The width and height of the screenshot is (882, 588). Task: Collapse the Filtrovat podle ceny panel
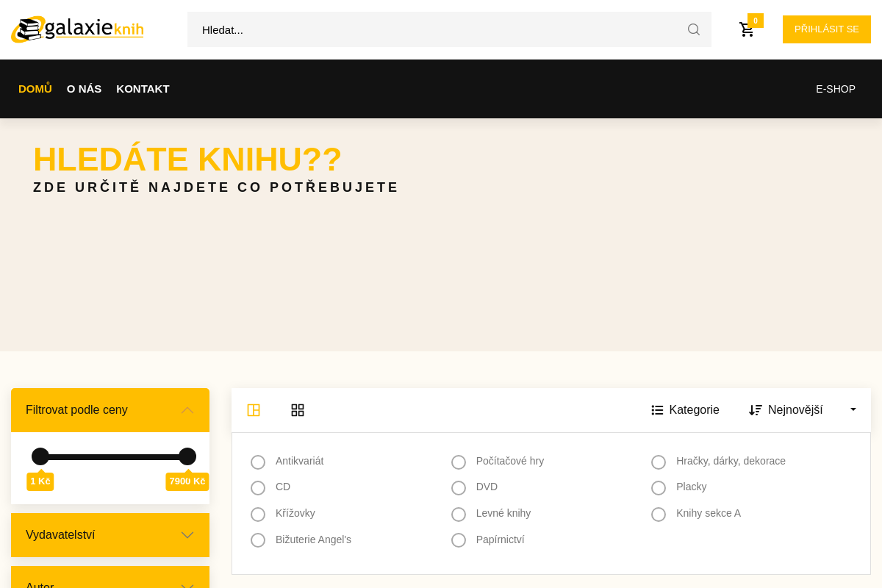pyautogui.click(x=187, y=410)
